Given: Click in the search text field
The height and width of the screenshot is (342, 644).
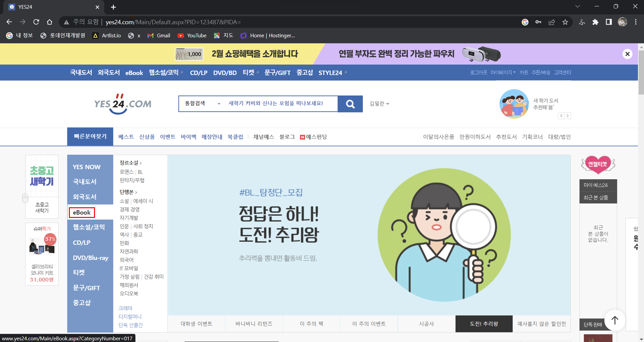Looking at the screenshot, I should pyautogui.click(x=282, y=103).
